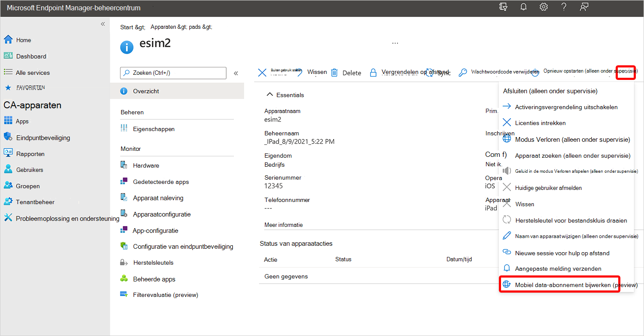Image resolution: width=644 pixels, height=336 pixels.
Task: Open the ellipsis next to esim2 title
Action: click(x=395, y=43)
